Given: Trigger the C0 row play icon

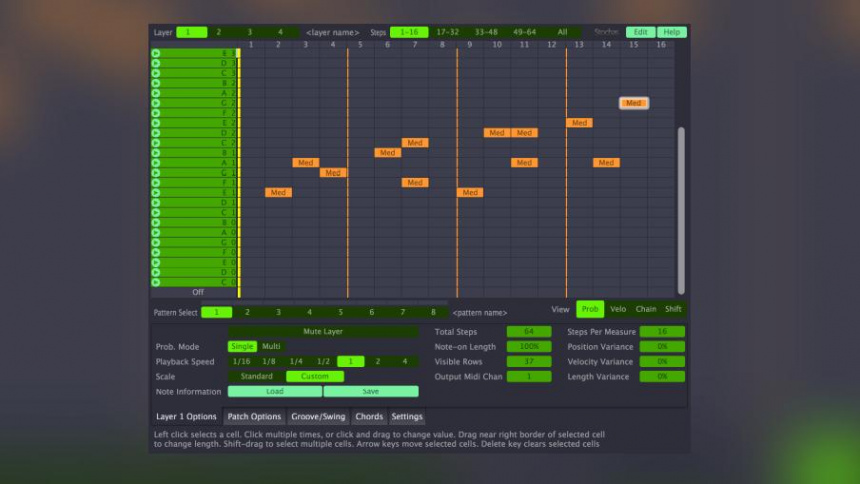Looking at the screenshot, I should [x=156, y=282].
